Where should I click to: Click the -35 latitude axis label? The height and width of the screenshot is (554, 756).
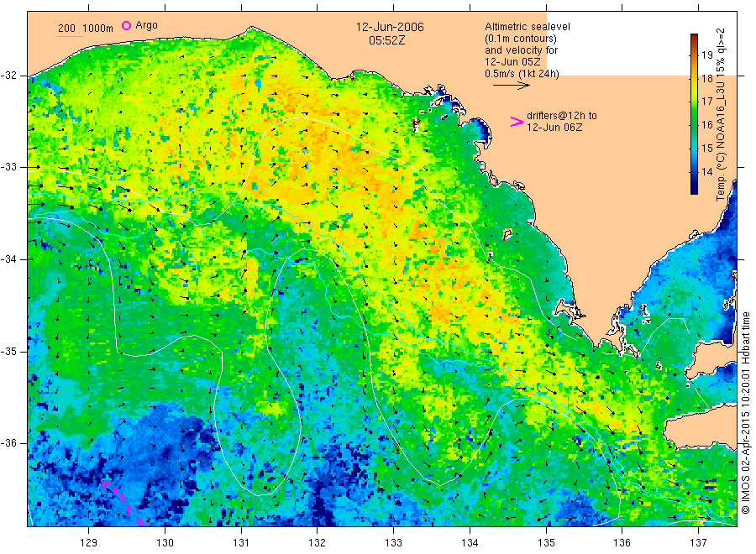pyautogui.click(x=8, y=351)
